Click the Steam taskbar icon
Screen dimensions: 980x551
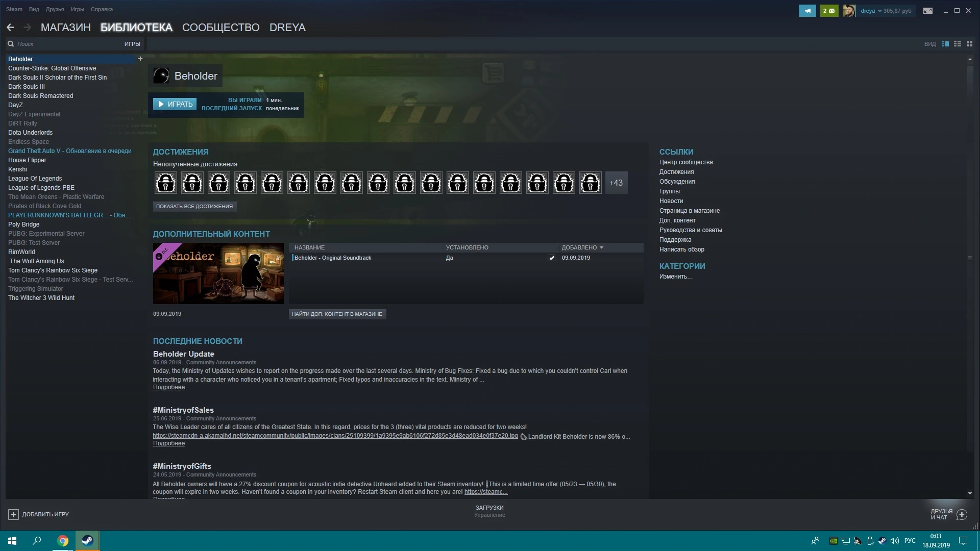(87, 541)
